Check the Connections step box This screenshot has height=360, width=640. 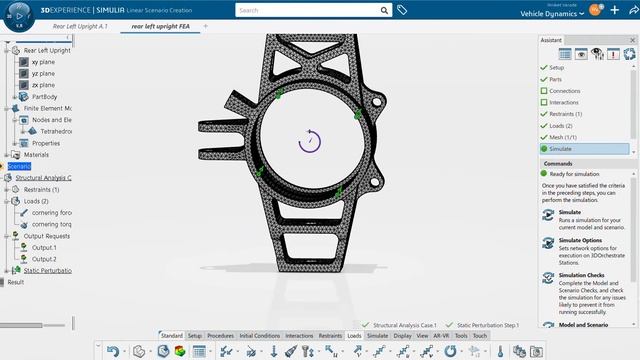[544, 91]
